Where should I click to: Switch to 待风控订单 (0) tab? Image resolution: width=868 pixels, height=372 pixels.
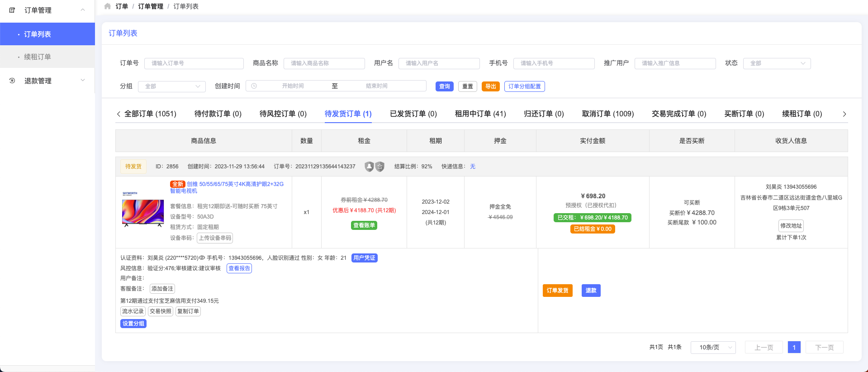point(283,114)
